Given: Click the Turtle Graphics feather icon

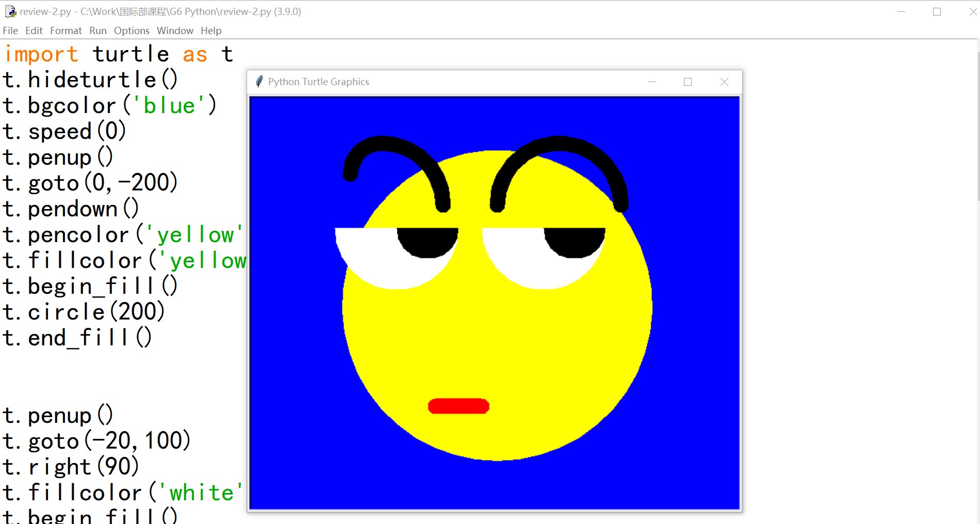Looking at the screenshot, I should pyautogui.click(x=259, y=82).
